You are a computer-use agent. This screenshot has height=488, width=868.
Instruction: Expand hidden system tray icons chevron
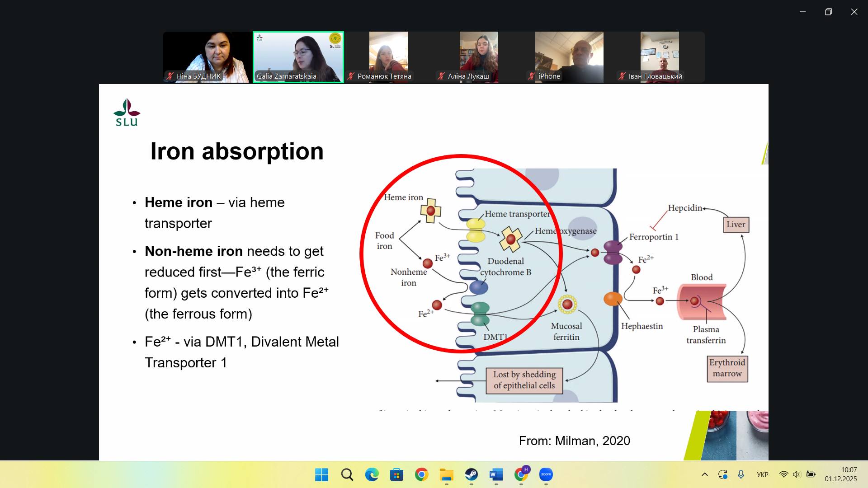(x=704, y=474)
